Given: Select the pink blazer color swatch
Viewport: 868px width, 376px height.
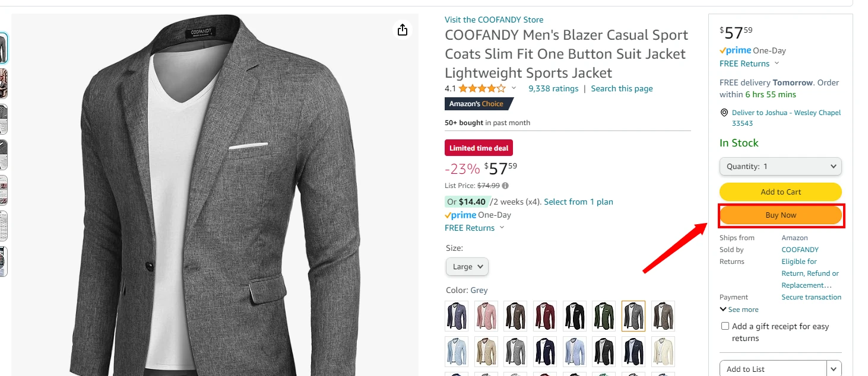Looking at the screenshot, I should 486,316.
